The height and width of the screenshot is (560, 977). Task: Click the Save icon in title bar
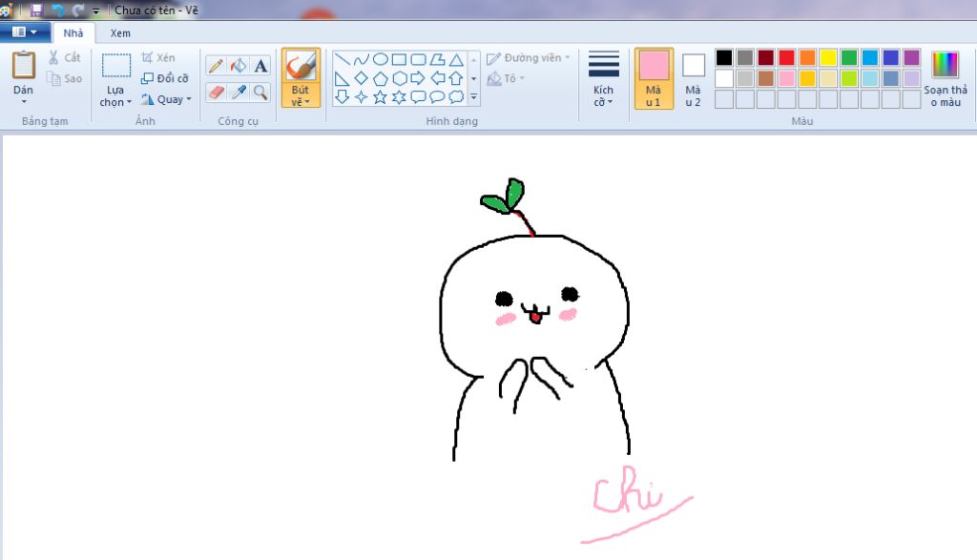pyautogui.click(x=36, y=10)
